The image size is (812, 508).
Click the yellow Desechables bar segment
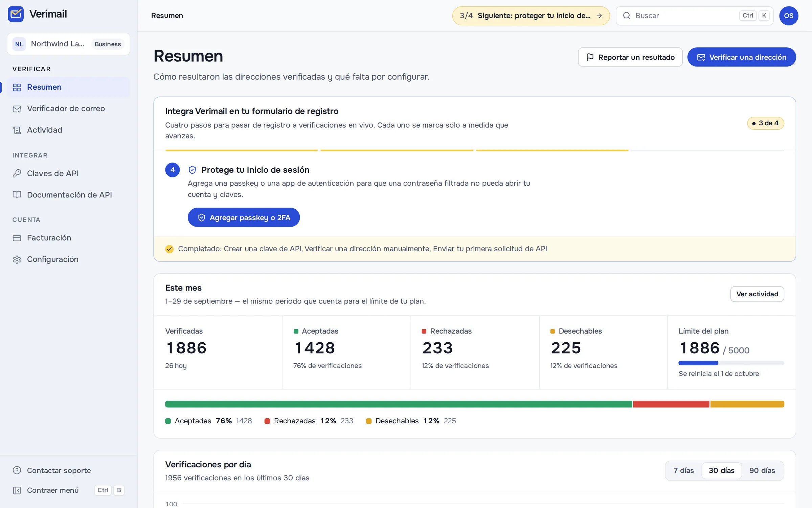747,404
